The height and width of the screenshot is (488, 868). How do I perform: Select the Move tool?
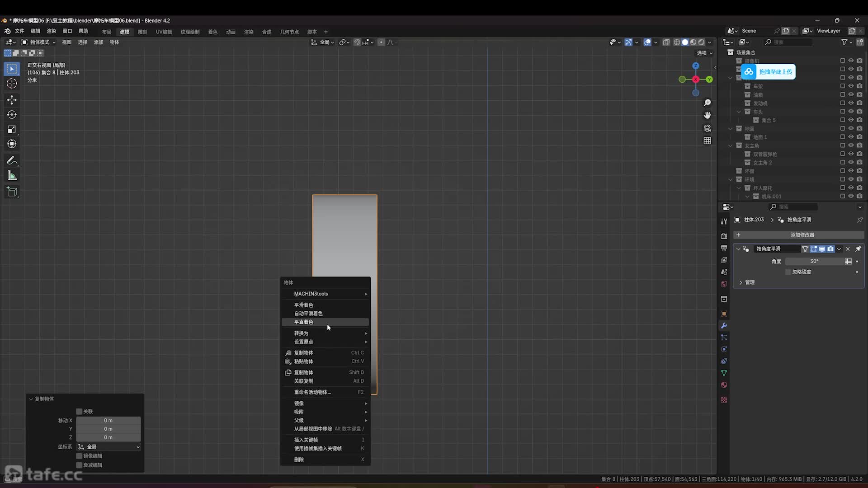click(12, 100)
